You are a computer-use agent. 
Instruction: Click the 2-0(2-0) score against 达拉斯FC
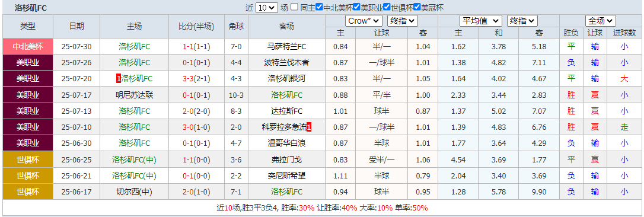click(x=196, y=111)
